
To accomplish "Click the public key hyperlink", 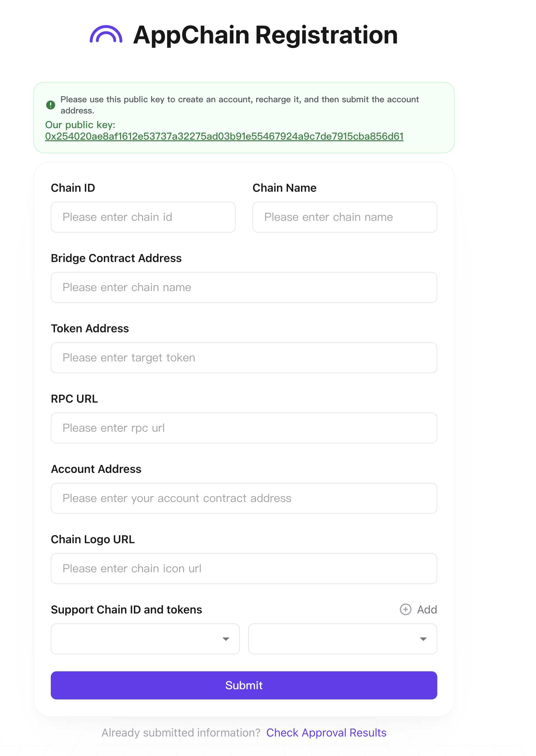I will pos(225,136).
